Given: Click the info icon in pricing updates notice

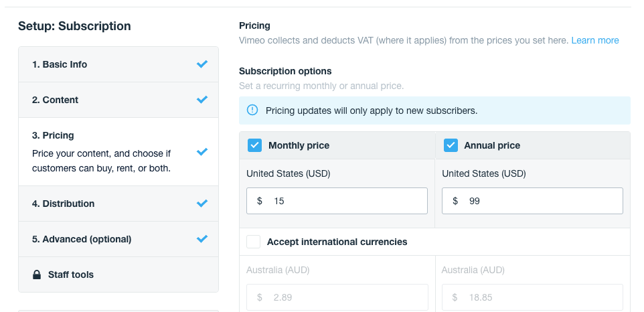Looking at the screenshot, I should (x=252, y=110).
